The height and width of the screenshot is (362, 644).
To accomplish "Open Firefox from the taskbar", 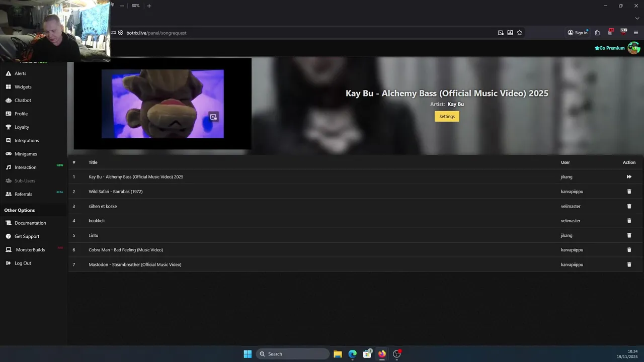I will point(382,354).
